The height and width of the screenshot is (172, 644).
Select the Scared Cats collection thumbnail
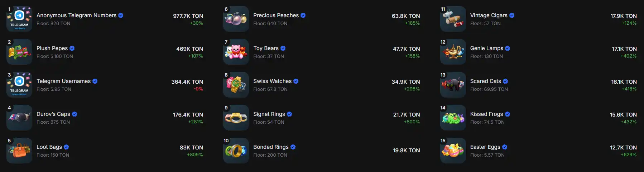pyautogui.click(x=453, y=85)
